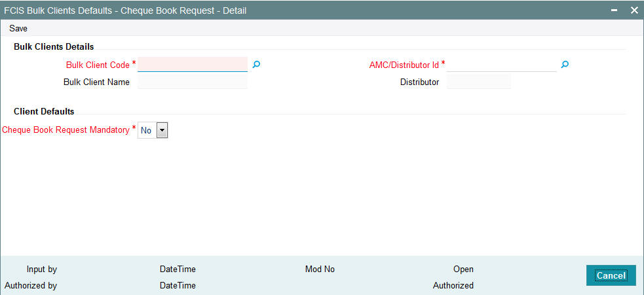The width and height of the screenshot is (644, 295).
Task: Open the AMC/Distributor Id lookup search icon
Action: [565, 64]
